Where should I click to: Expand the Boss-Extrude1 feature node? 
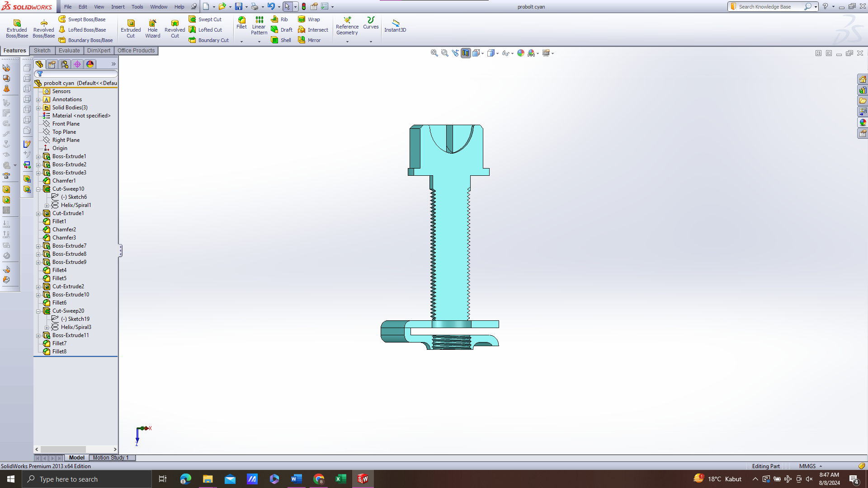[38, 157]
